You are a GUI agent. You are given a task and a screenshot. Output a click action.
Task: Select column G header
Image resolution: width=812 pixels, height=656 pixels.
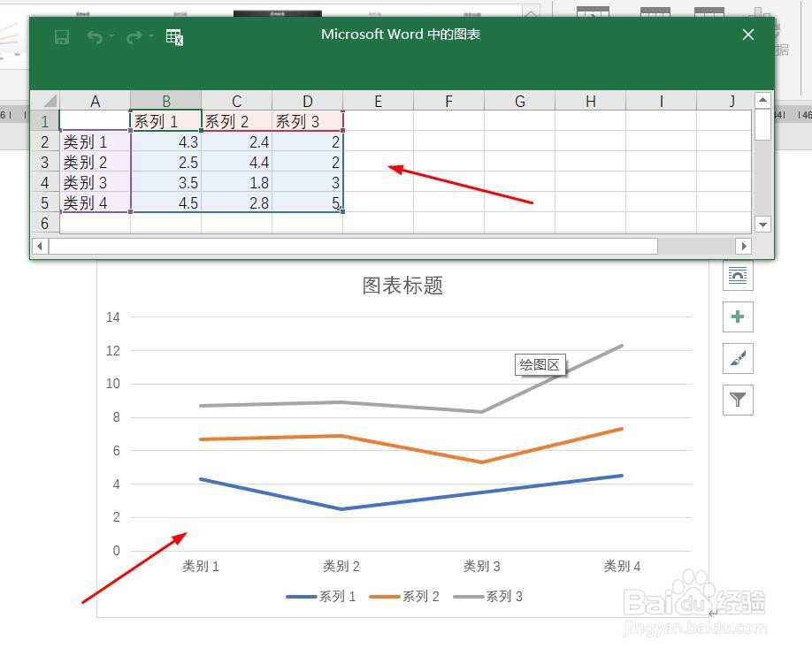pyautogui.click(x=519, y=101)
